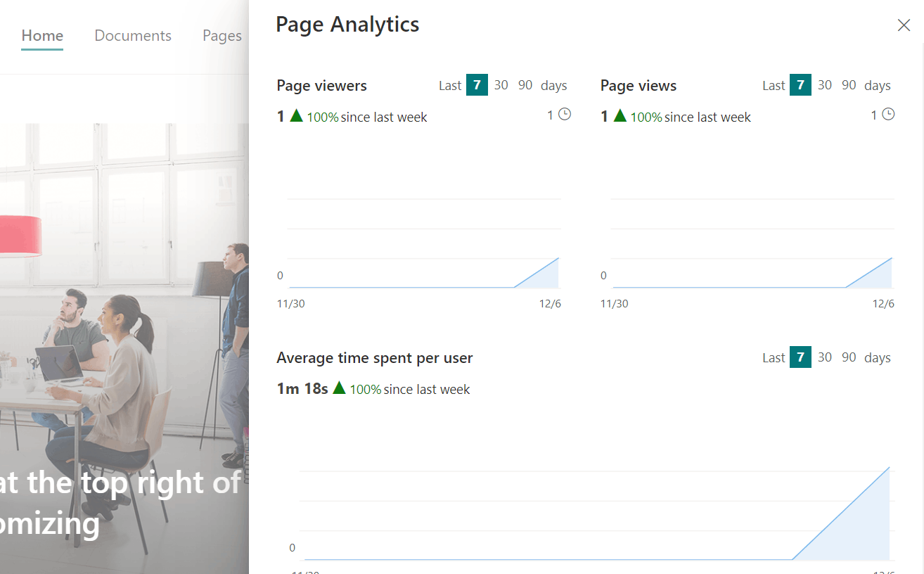Select 30 days for Page viewers

click(x=501, y=85)
